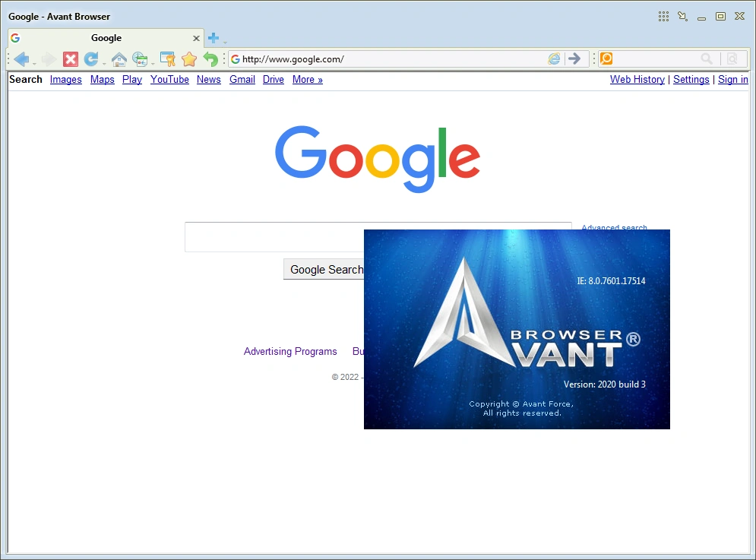Switch to the Google tab
The width and height of the screenshot is (756, 560).
pos(106,37)
